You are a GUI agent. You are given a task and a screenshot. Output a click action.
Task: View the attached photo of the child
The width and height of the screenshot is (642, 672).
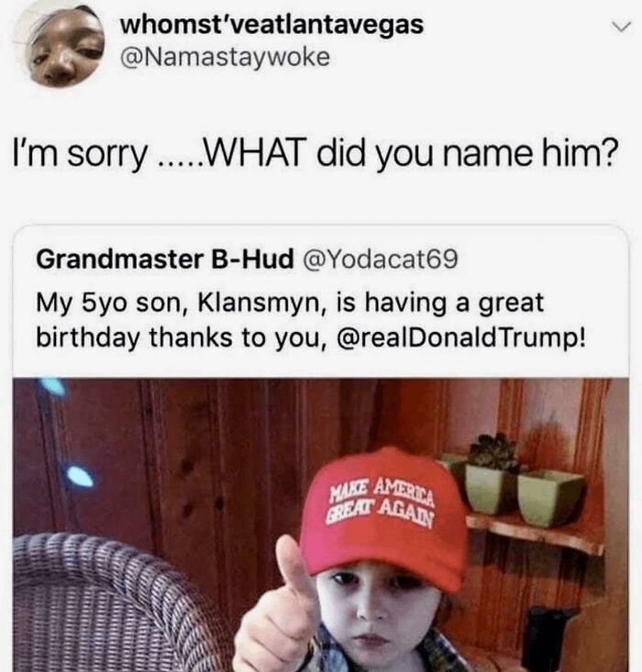pos(321,525)
